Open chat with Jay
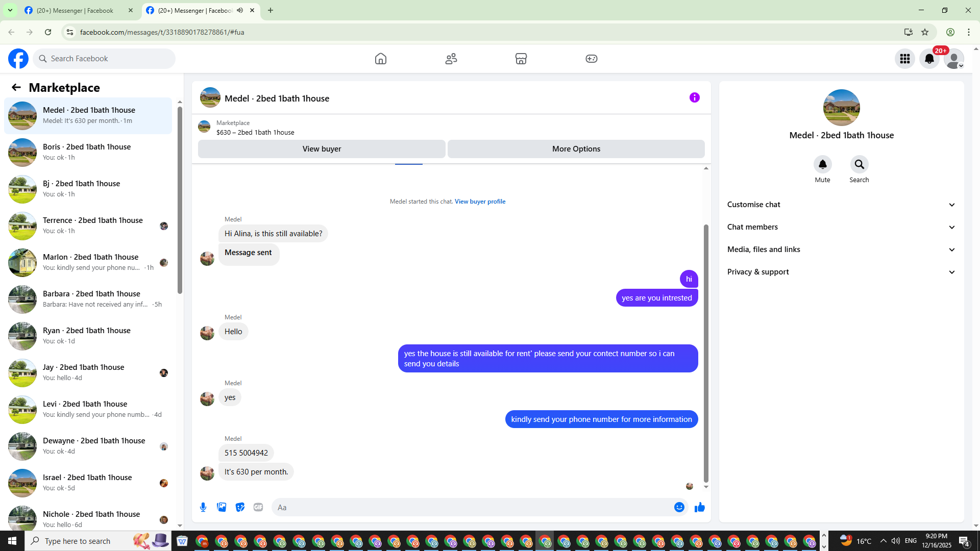The image size is (980, 551). tap(88, 373)
